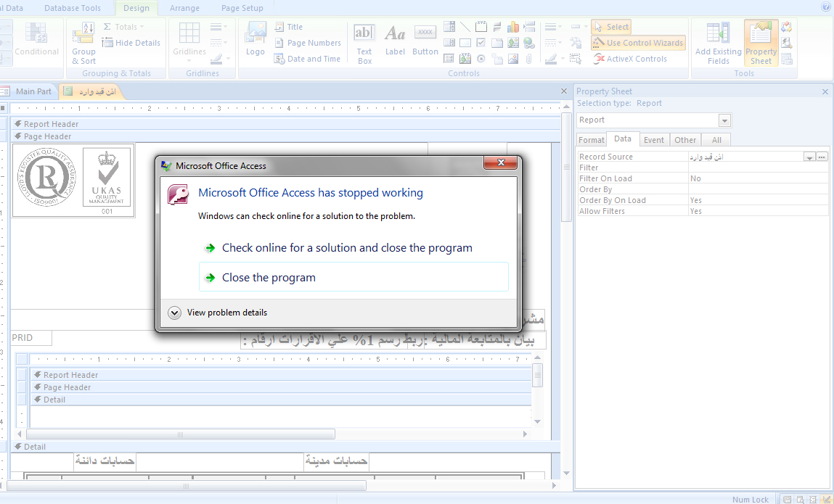Pick the Rectangle control tool
834x504 pixels.
[465, 43]
